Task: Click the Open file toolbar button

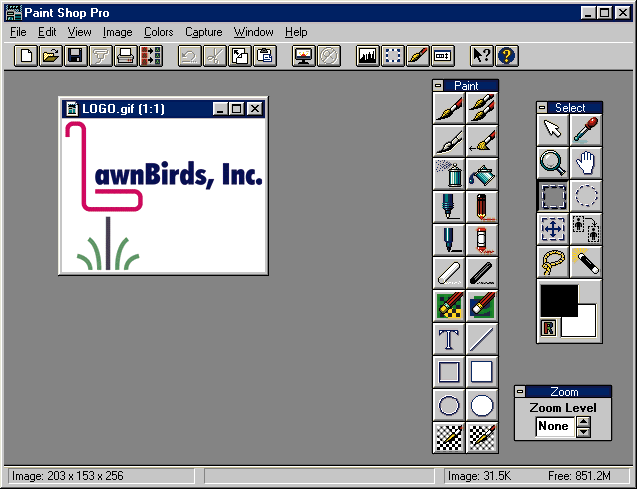Action: 50,56
